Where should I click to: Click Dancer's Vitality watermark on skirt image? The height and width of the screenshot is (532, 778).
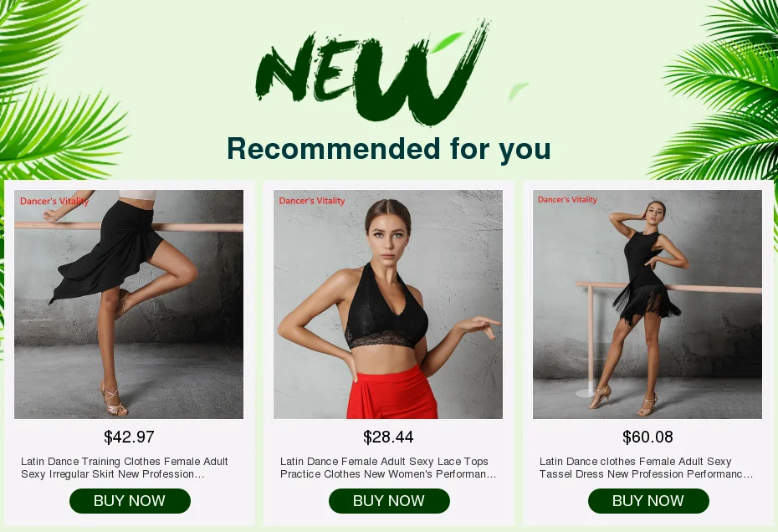tap(54, 201)
